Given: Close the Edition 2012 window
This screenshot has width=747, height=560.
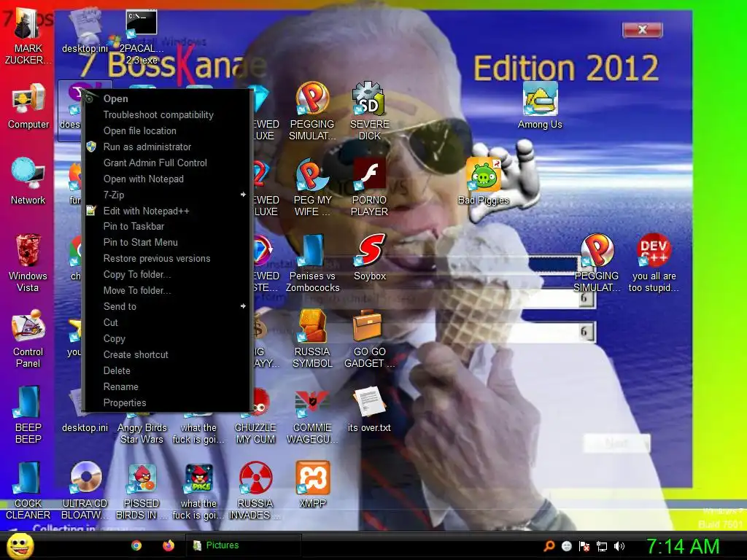Looking at the screenshot, I should (642, 30).
